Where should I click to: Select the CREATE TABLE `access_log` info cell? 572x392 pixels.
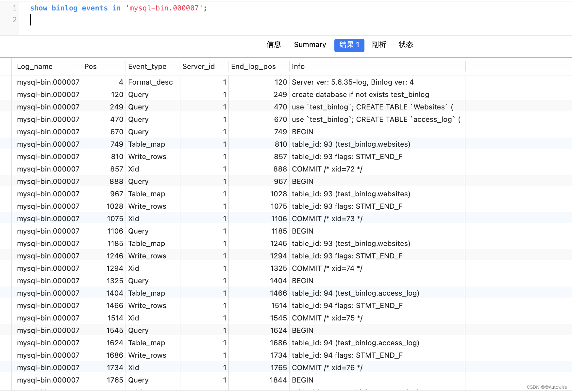point(377,120)
